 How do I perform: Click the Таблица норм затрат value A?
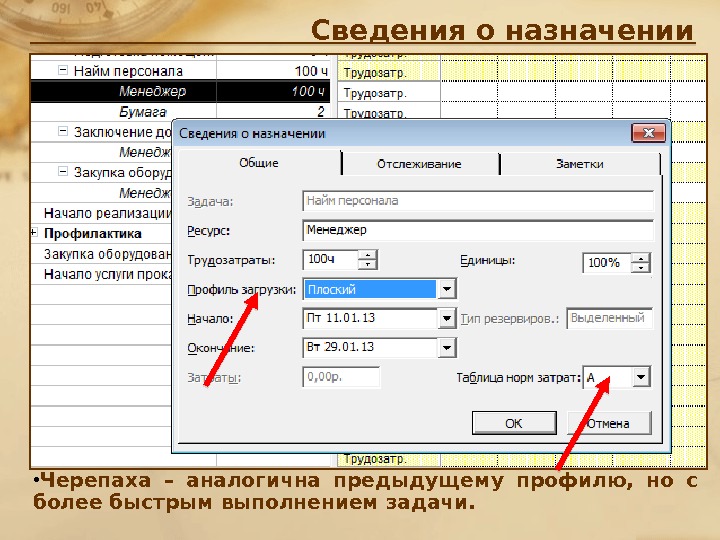point(607,377)
